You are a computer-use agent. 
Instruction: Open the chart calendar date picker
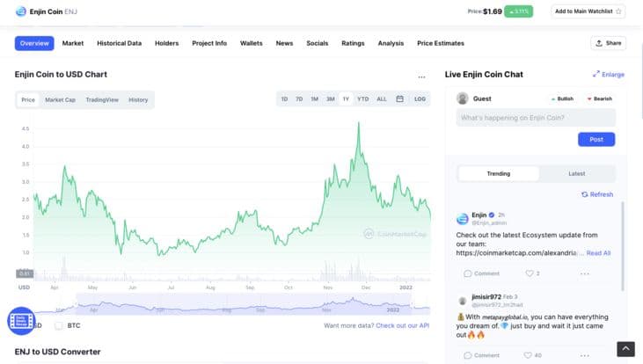pyautogui.click(x=399, y=99)
